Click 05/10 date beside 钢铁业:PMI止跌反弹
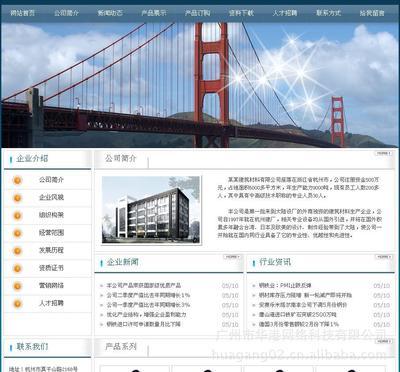The height and width of the screenshot is (372, 400). point(382,286)
